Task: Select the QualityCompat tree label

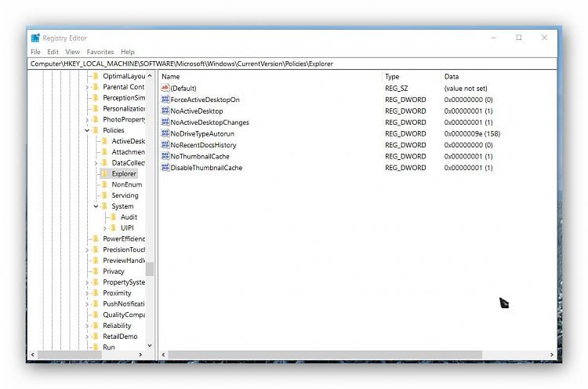Action: tap(124, 314)
